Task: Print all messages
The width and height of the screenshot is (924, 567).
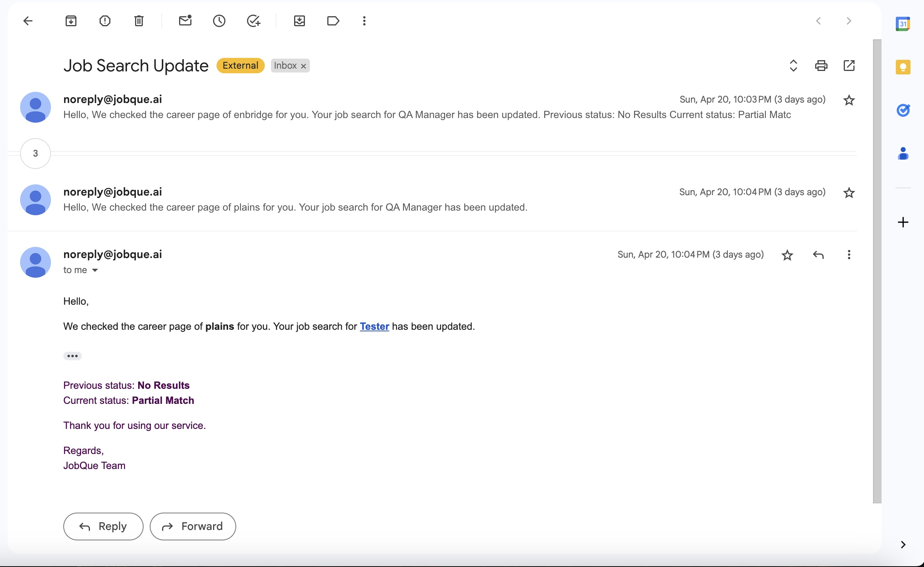Action: point(821,66)
